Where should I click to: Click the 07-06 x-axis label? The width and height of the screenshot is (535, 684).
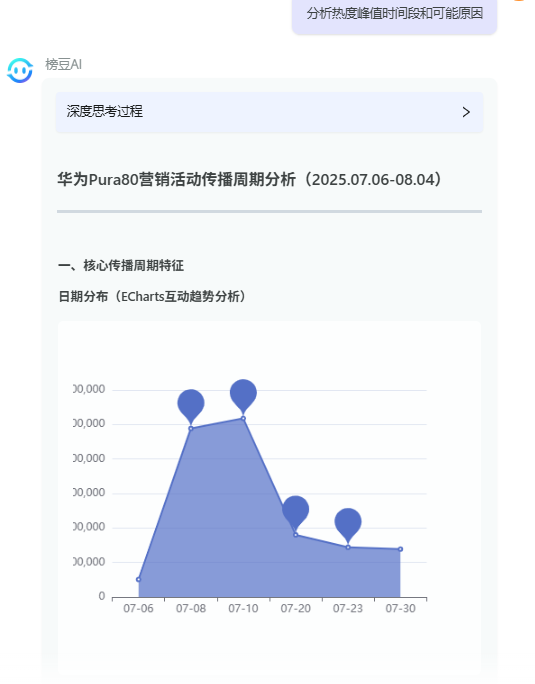click(138, 609)
